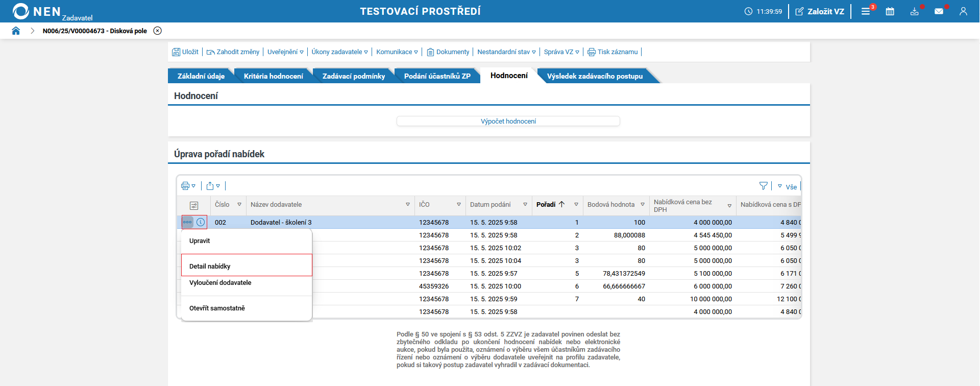The height and width of the screenshot is (386, 980).
Task: Open the notifications list icon
Action: [x=866, y=11]
